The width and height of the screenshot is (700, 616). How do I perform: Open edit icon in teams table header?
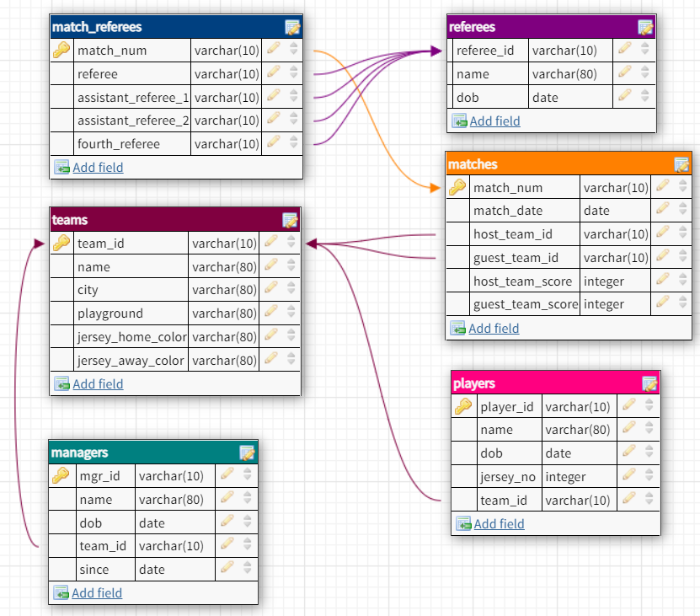290,220
